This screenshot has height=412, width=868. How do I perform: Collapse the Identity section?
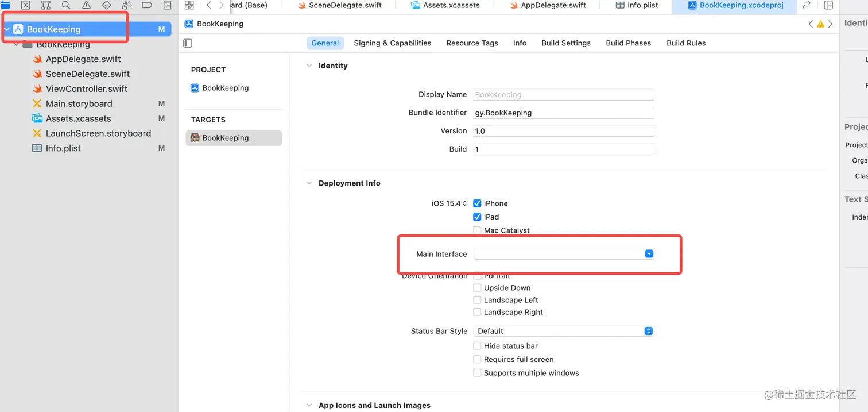pyautogui.click(x=309, y=66)
